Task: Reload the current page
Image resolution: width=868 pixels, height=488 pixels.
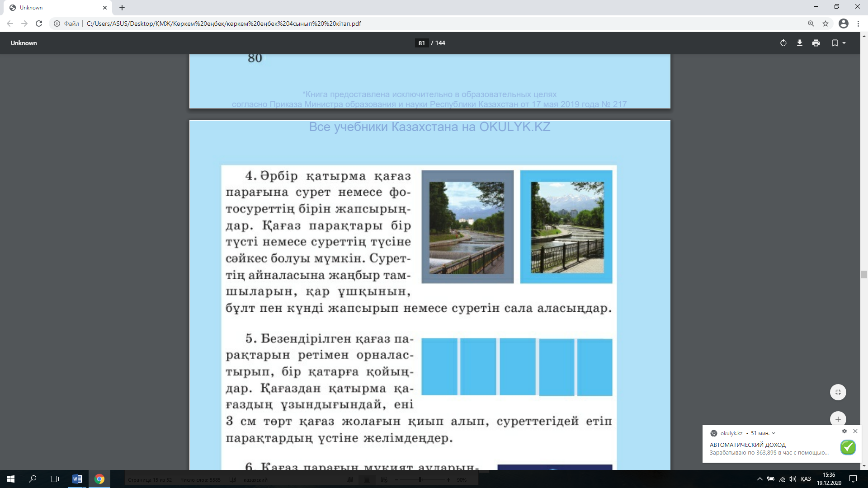Action: point(39,23)
